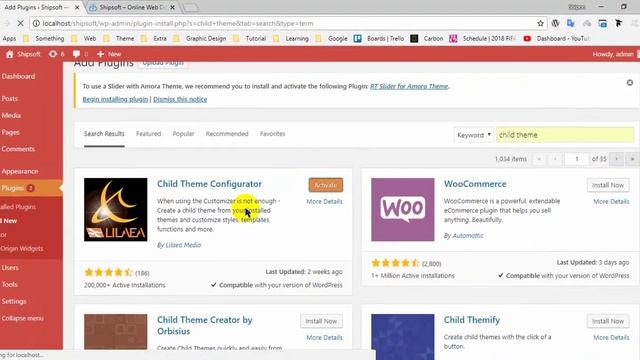640x360 pixels.
Task: Click Dismiss this notice link
Action: [x=180, y=99]
